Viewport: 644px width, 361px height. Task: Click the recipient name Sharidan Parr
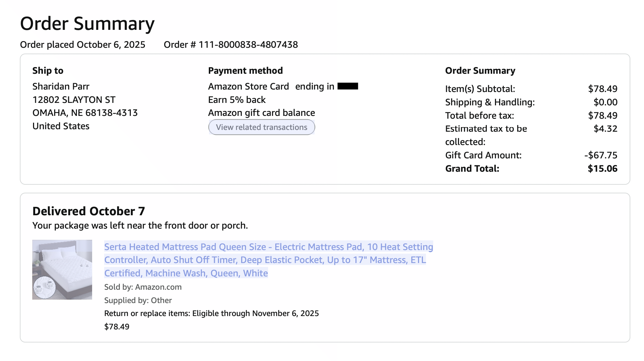(x=61, y=86)
